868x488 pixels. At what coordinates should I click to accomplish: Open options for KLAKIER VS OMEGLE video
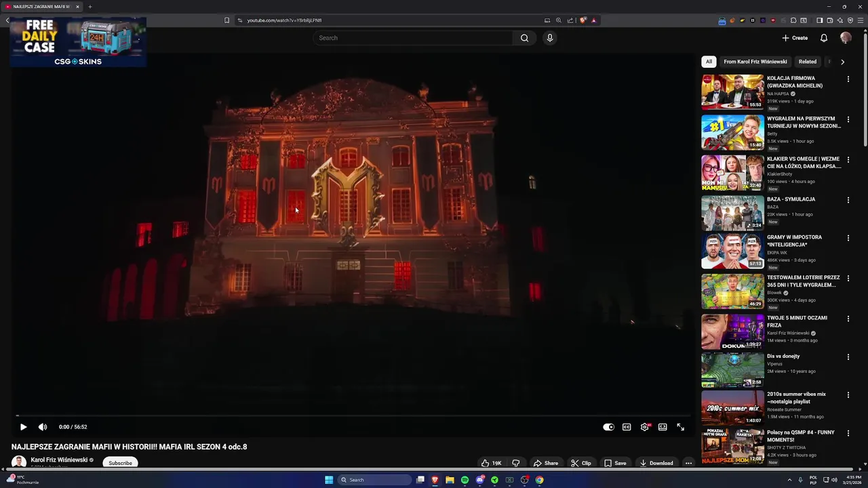click(x=848, y=160)
